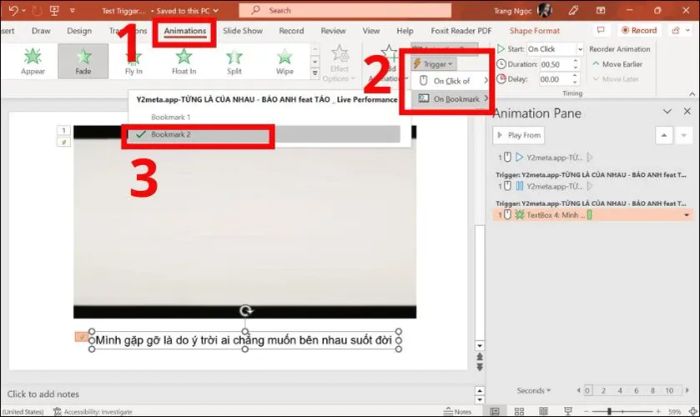The image size is (700, 417).
Task: Open Effect Options
Action: [339, 63]
